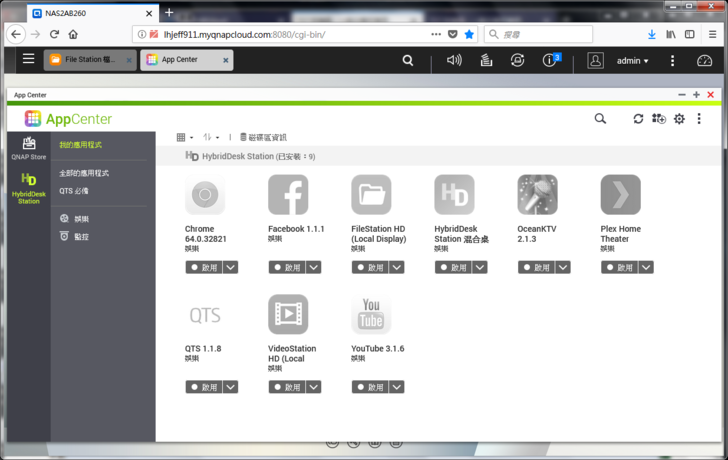The height and width of the screenshot is (460, 728).
Task: Click the Chrome app icon
Action: click(x=205, y=194)
